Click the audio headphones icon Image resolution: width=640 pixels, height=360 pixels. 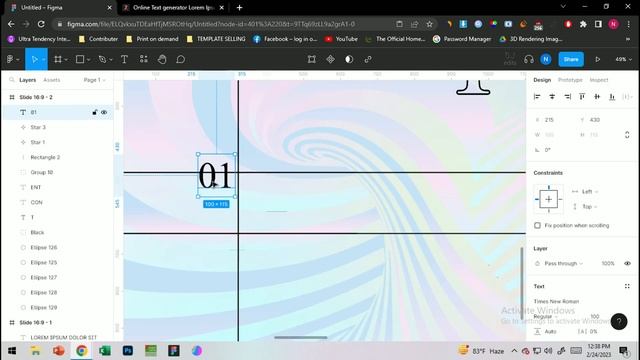pyautogui.click(x=529, y=60)
